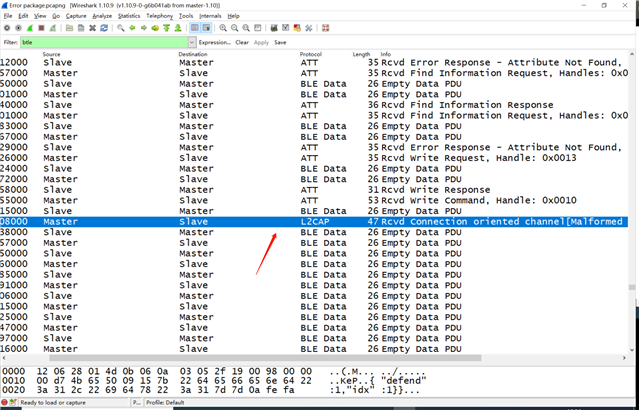This screenshot has width=639, height=410.
Task: Reset zoom to 100% icon
Action: (246, 28)
